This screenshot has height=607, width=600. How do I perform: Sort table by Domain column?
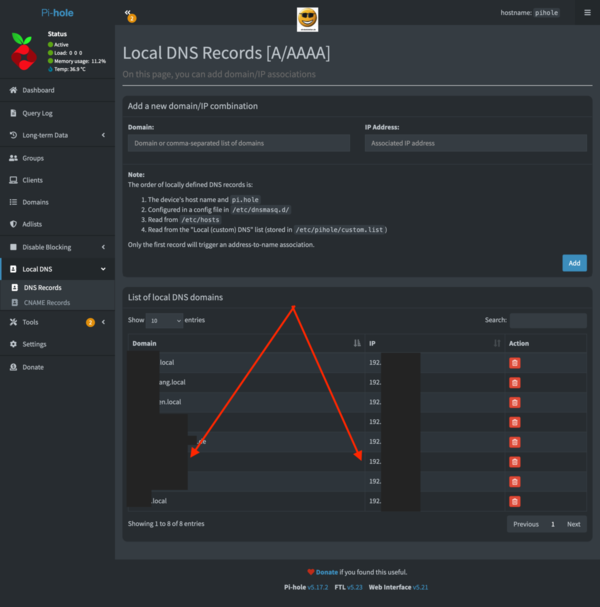246,343
